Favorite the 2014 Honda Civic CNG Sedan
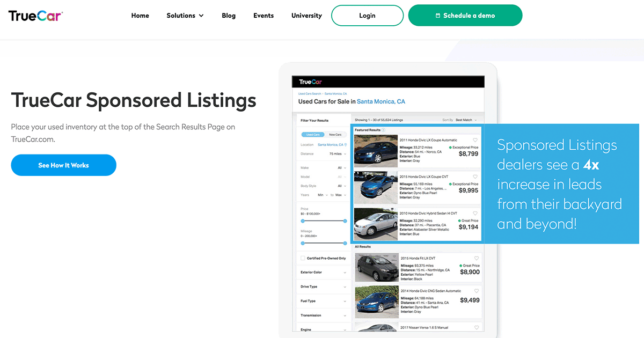This screenshot has height=338, width=644. point(477,290)
